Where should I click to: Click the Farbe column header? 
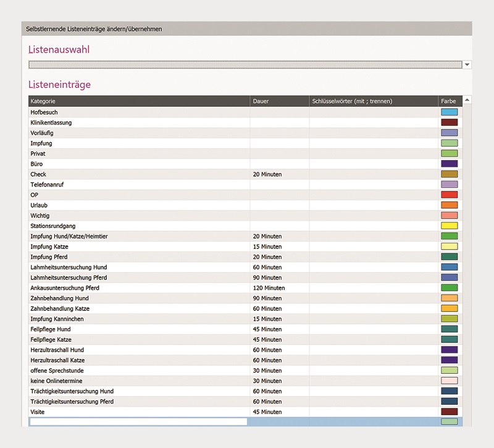(449, 101)
